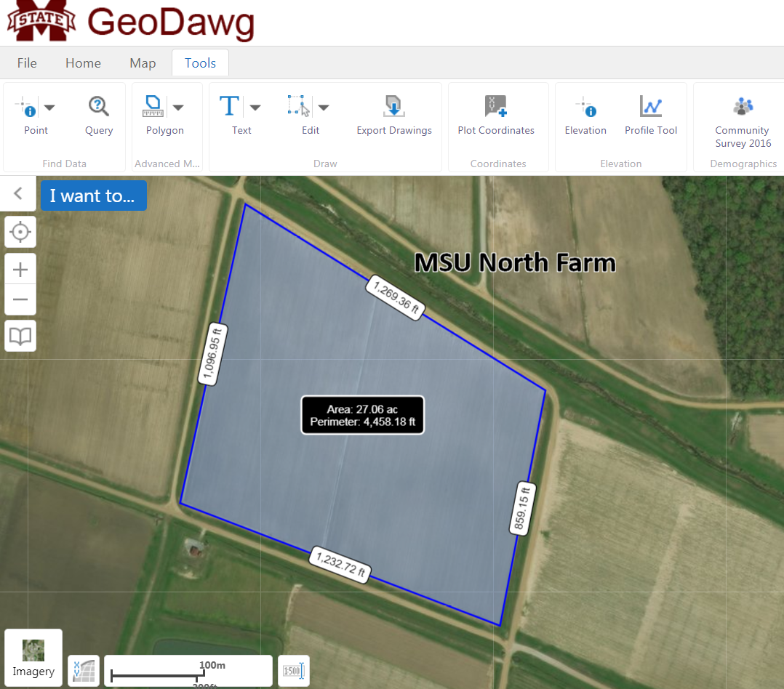This screenshot has width=784, height=689.
Task: Click the locate me crosshair button
Action: pos(20,232)
